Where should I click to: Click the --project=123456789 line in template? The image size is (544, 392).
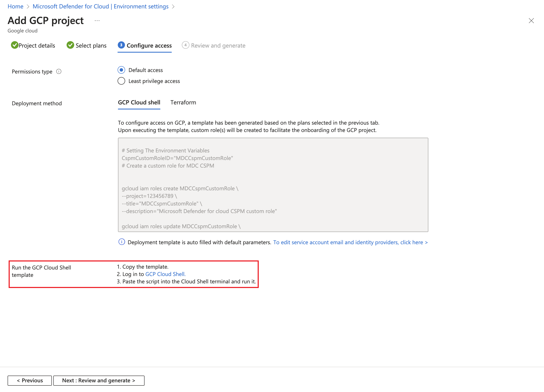[x=149, y=196]
